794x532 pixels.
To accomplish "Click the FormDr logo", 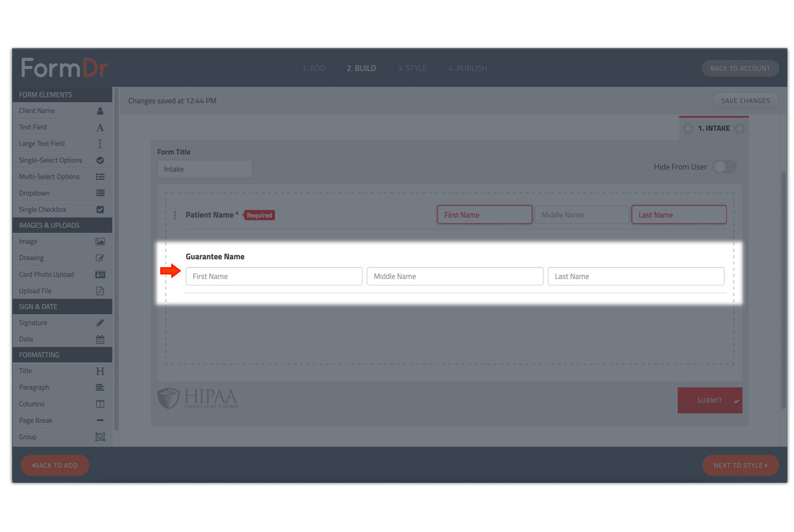I will (x=65, y=68).
